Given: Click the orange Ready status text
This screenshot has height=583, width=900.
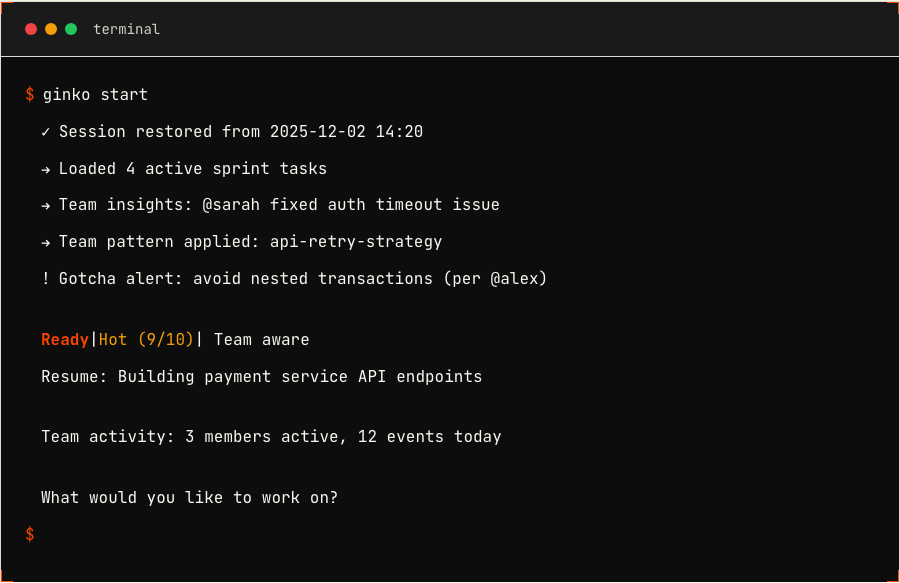Looking at the screenshot, I should coord(65,340).
